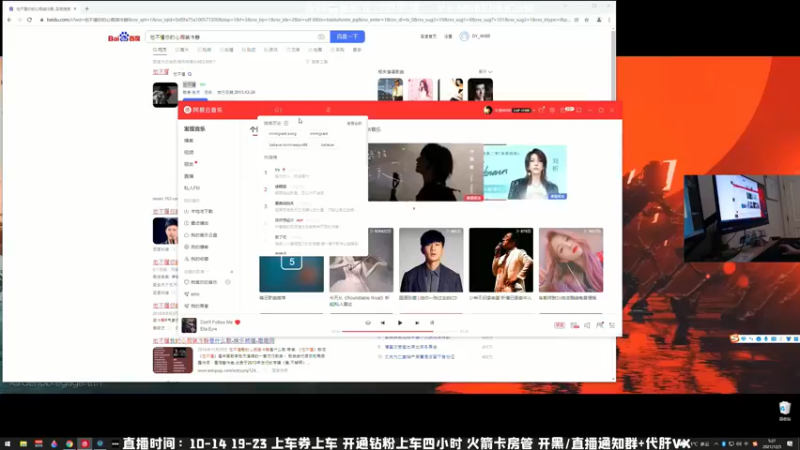Open Baidu 设置 link at top
Image resolution: width=800 pixels, height=450 pixels.
(448, 36)
